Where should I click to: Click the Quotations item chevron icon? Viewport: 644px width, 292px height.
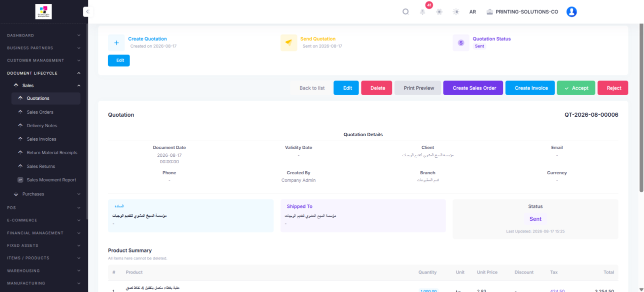[x=20, y=98]
